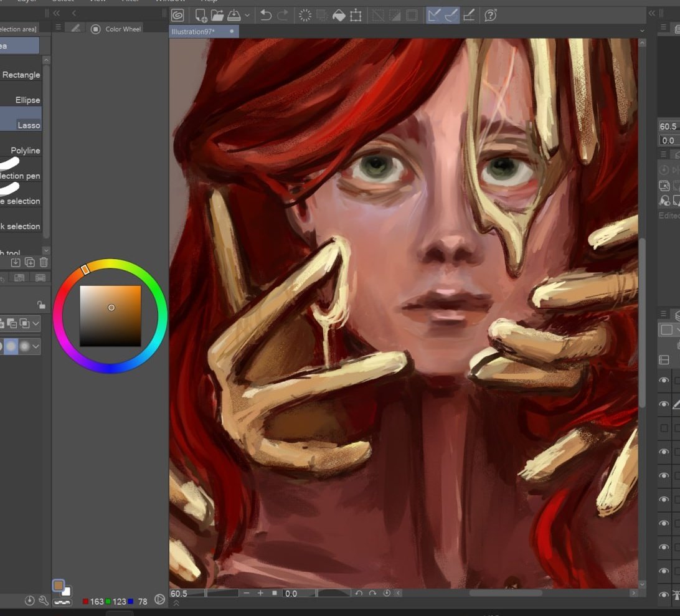Click the Open file folder icon

coord(217,16)
